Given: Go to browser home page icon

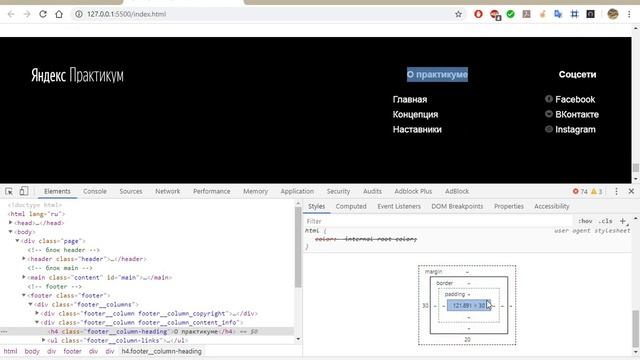Looking at the screenshot, I should click(59, 14).
